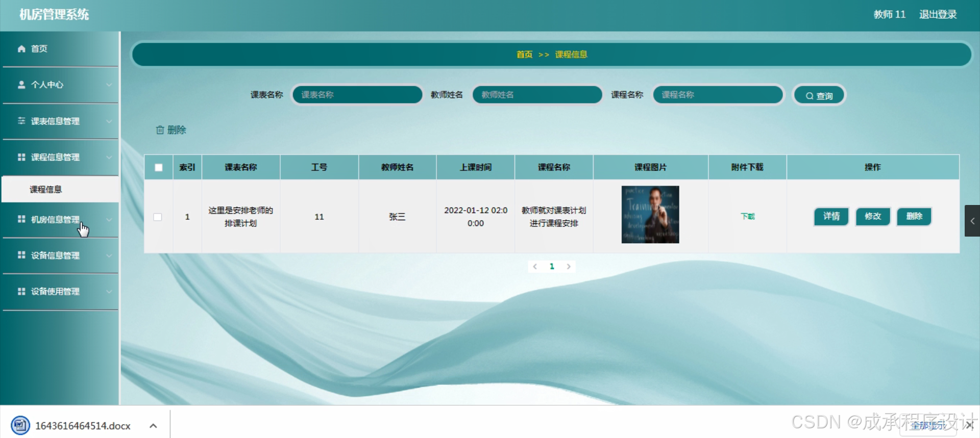Open the 1643616464514.docx downloaded file
The image size is (980, 438).
83,425
